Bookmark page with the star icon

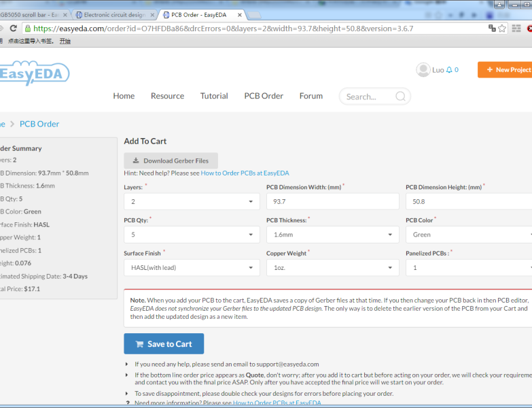(502, 29)
